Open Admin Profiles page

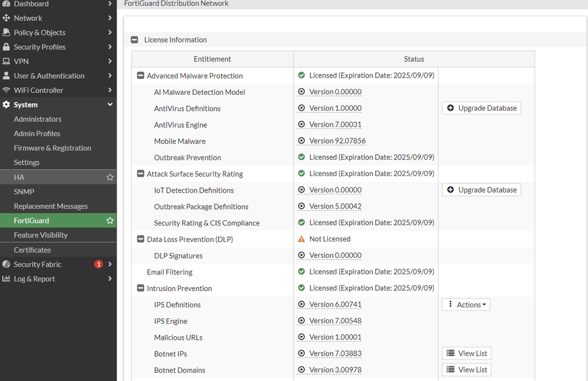coord(37,134)
